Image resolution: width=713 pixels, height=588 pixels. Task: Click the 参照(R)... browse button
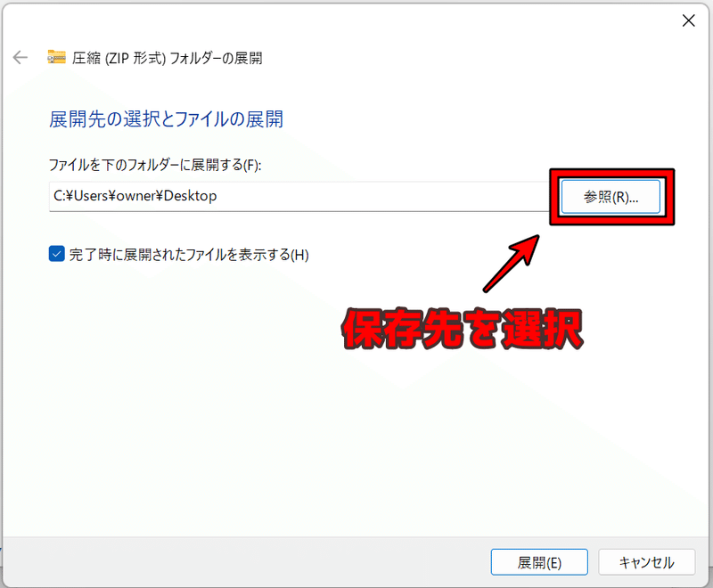coord(611,197)
